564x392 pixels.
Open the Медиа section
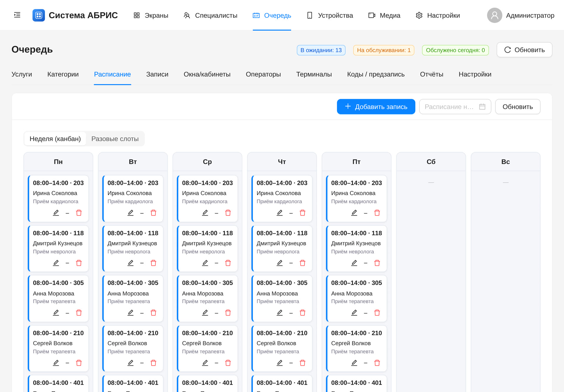pos(384,15)
